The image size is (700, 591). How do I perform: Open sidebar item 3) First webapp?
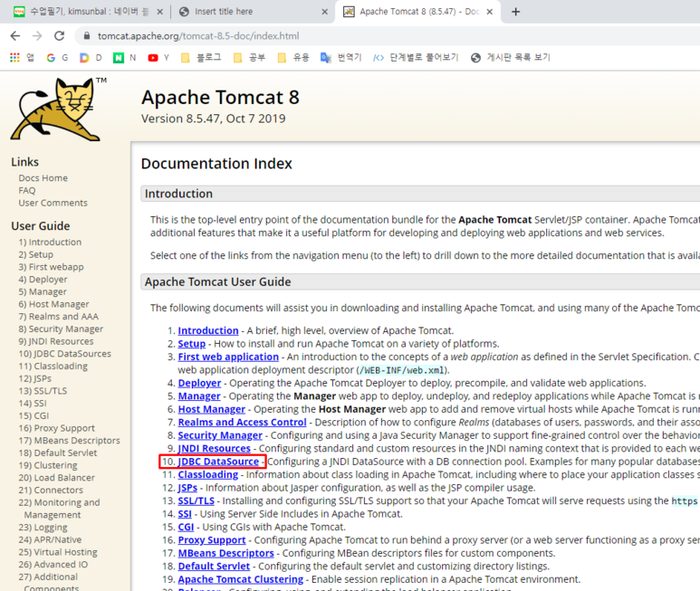point(51,267)
